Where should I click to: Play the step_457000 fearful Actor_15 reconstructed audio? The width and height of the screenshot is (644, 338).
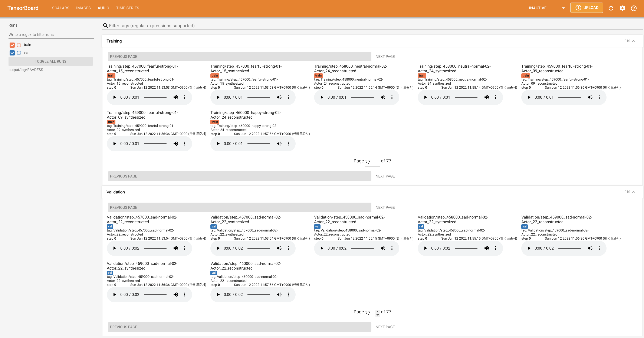tap(115, 97)
